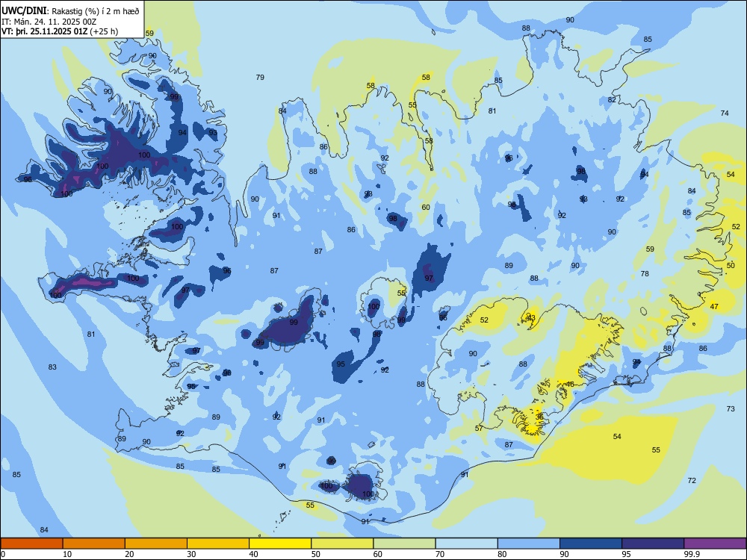
Task: Click the 30–40 legend color swatch
Action: point(218,544)
